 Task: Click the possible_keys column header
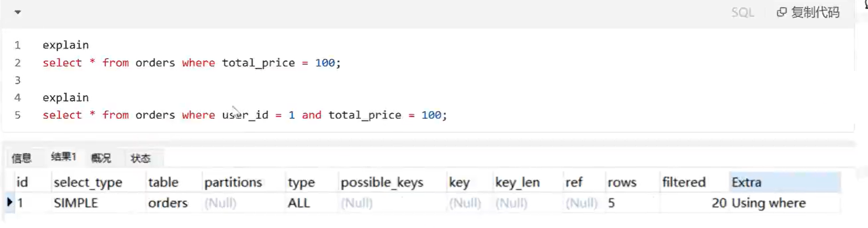click(x=381, y=182)
